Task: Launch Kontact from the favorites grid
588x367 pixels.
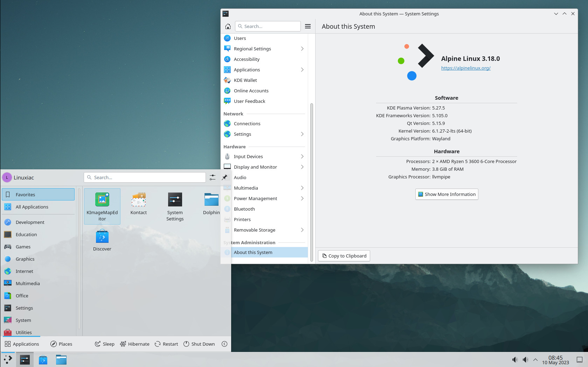Action: click(x=139, y=204)
